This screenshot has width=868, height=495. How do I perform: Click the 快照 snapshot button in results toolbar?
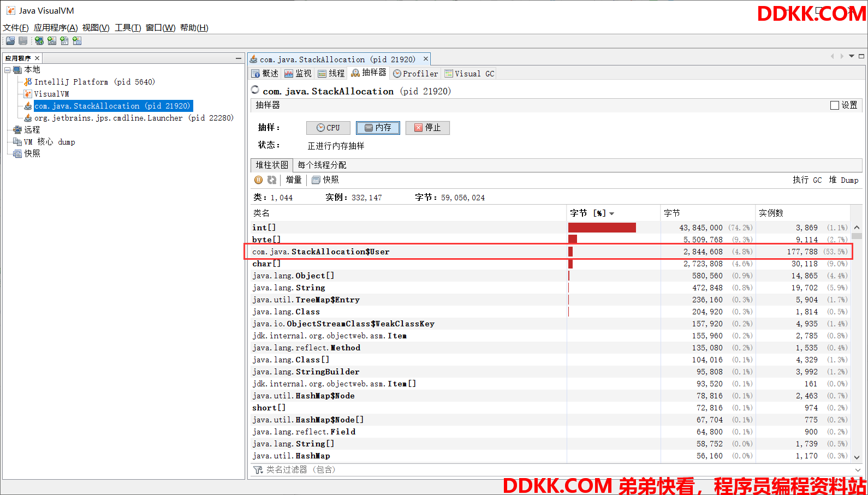pos(325,180)
